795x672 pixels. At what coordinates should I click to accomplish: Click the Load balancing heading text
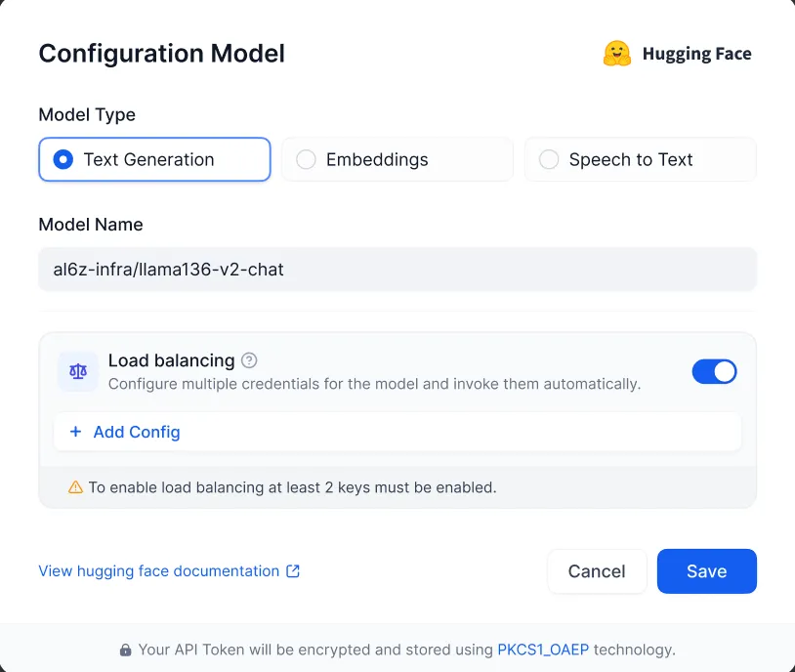tap(171, 360)
